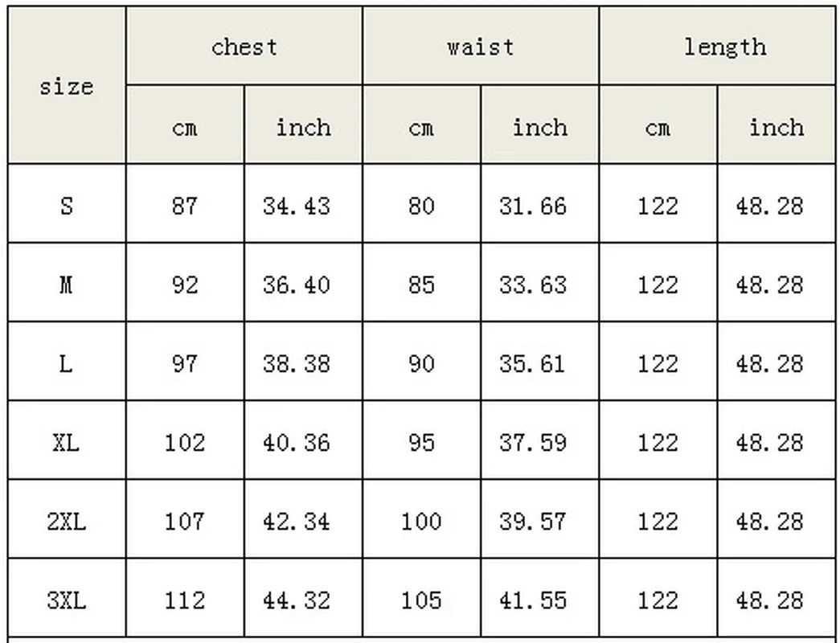Click the "cm" subheader under length
The height and width of the screenshot is (643, 840).
pyautogui.click(x=658, y=127)
